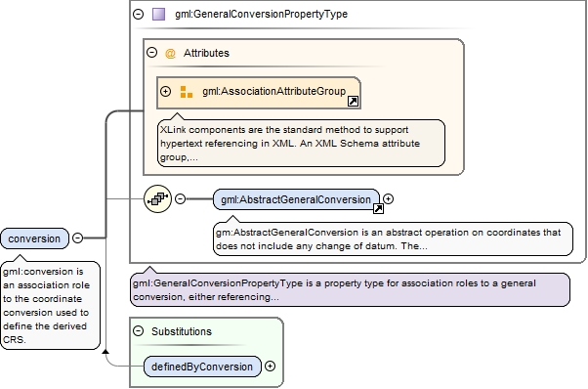Click the purple complex type square icon
Image resolution: width=588 pixels, height=389 pixels.
tap(158, 15)
